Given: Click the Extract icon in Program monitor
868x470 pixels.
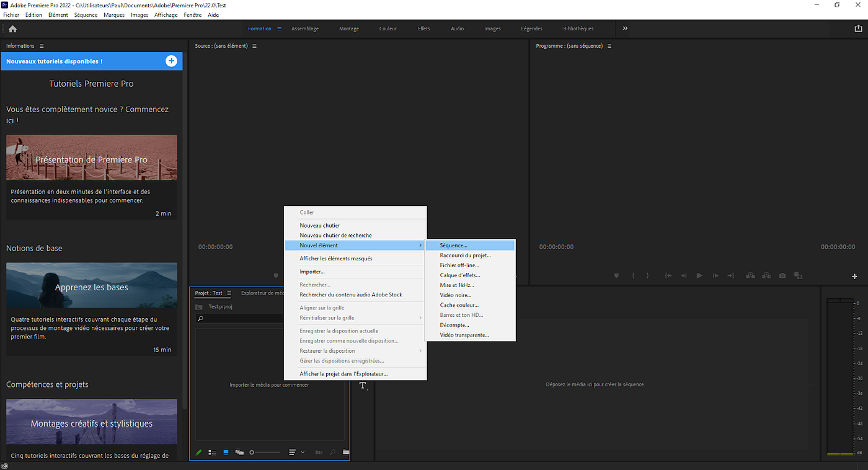Looking at the screenshot, I should click(766, 276).
